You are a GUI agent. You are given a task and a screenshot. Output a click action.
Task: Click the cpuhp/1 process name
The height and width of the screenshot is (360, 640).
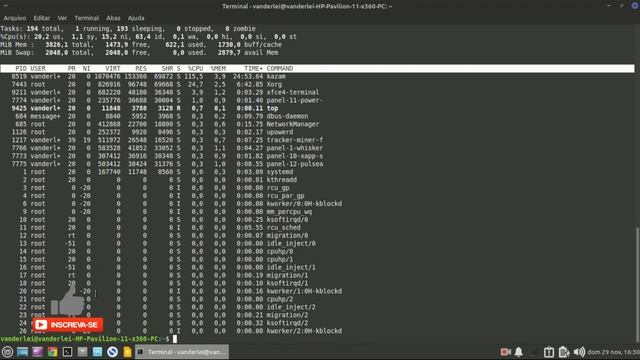280,260
